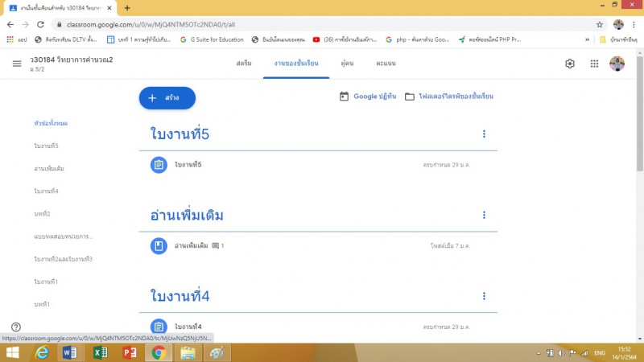Screen dimensions: 644x362
Task: Bookmark this page with star icon
Action: [599, 24]
